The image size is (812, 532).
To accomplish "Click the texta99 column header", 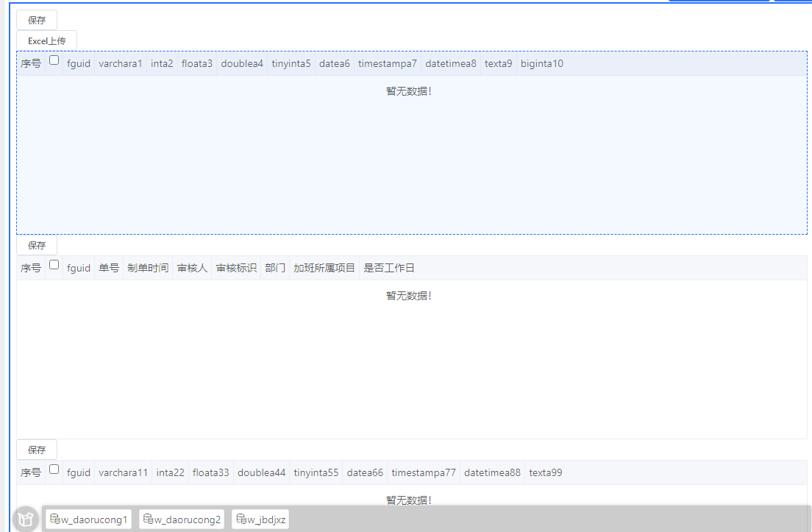I will (546, 473).
